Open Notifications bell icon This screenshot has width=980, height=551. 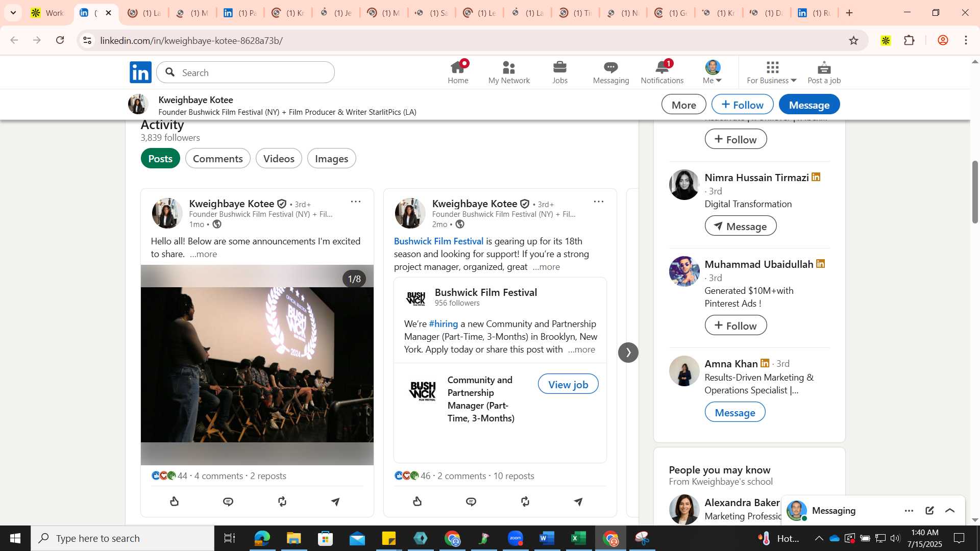click(662, 72)
